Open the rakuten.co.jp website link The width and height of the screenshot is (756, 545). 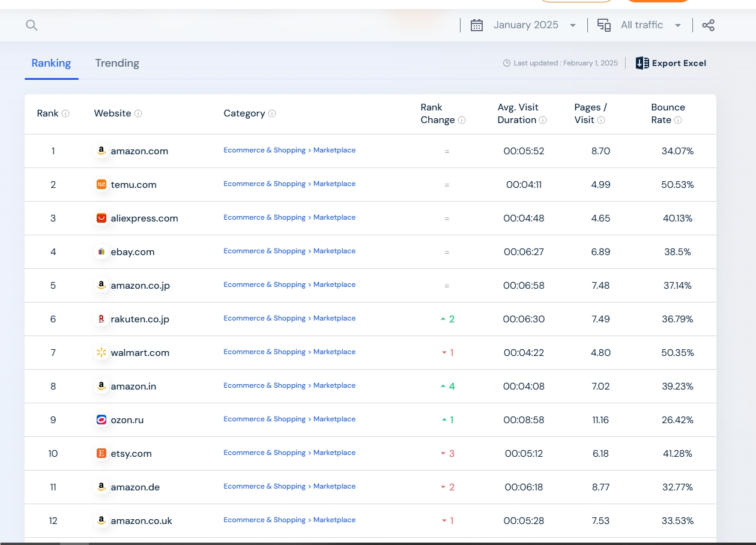point(140,319)
